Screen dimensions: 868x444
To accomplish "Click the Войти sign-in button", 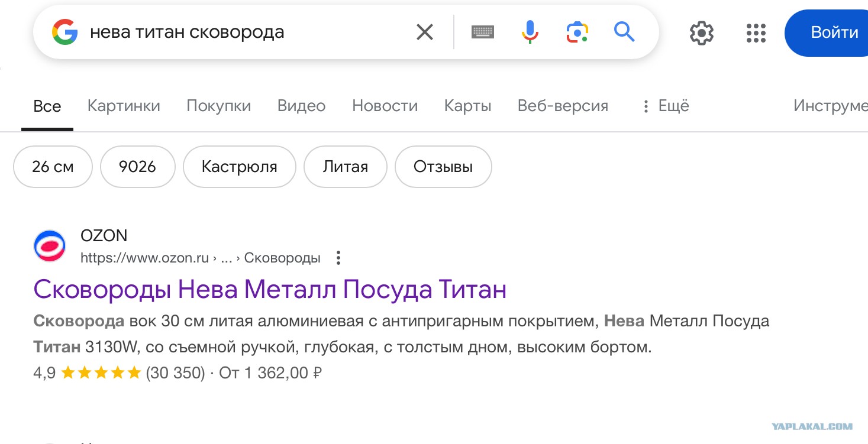I will point(827,33).
